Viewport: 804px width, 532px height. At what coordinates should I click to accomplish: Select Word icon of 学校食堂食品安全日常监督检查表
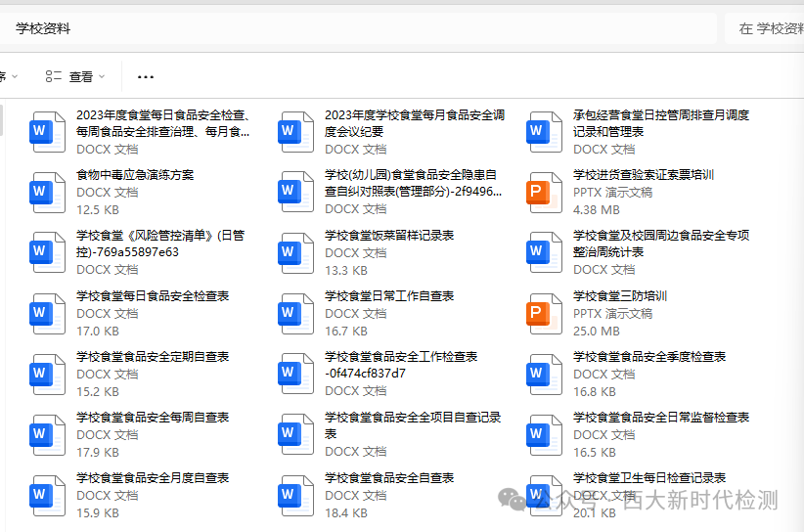[544, 434]
